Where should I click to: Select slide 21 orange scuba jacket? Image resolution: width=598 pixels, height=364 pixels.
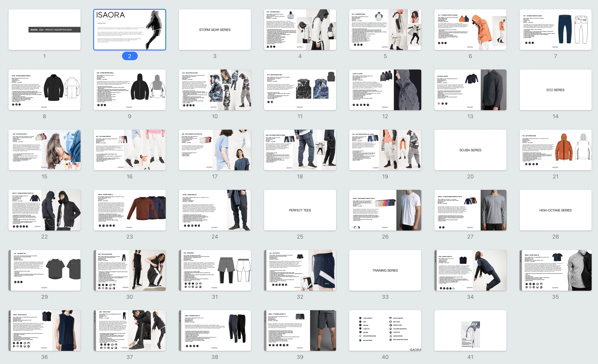click(x=555, y=150)
